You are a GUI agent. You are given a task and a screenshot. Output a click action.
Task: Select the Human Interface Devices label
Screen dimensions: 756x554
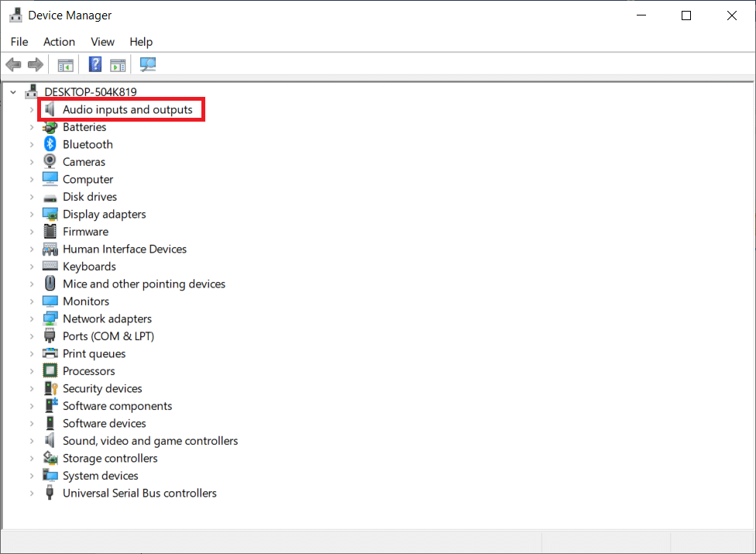125,249
